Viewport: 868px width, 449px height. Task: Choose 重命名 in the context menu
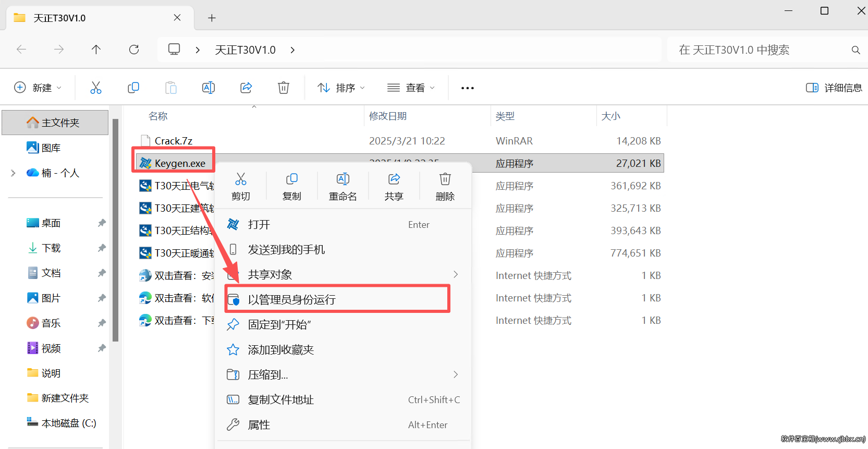(343, 187)
